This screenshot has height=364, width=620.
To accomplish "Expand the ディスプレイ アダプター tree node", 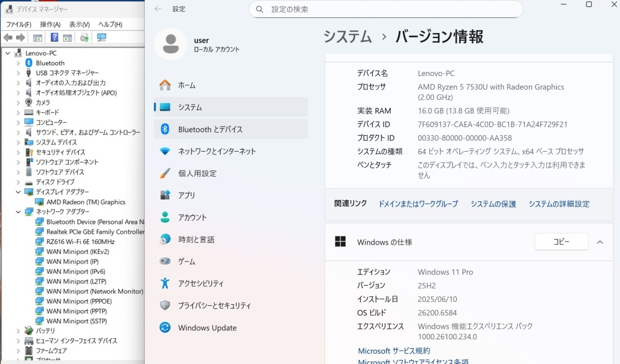I will click(19, 192).
